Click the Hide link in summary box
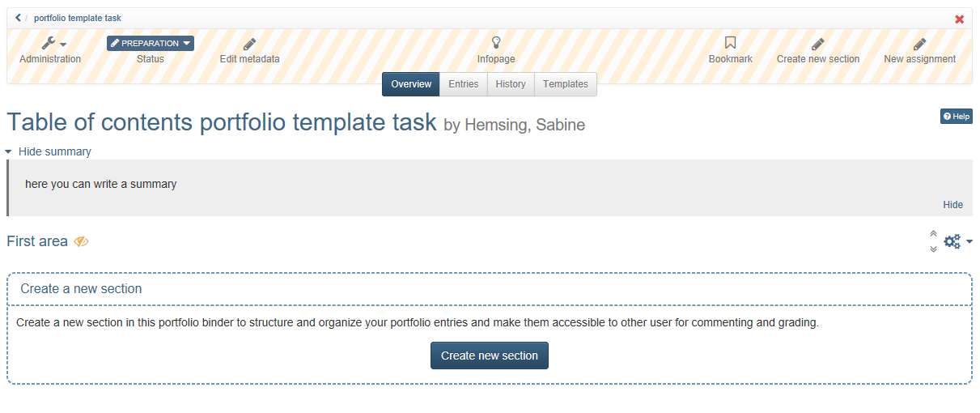 (952, 205)
